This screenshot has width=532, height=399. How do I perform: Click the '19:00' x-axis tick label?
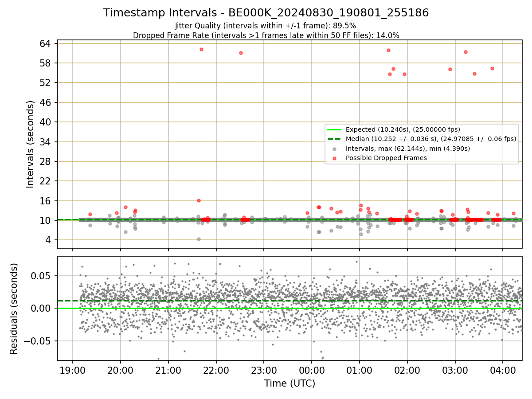[73, 370]
